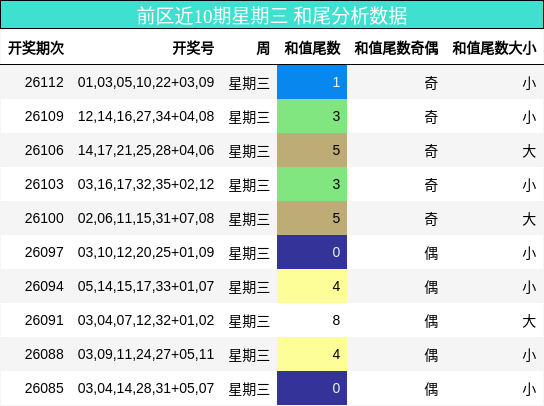Click 偶 parity cell in row 26091
Image resolution: width=544 pixels, height=406 pixels.
(431, 321)
